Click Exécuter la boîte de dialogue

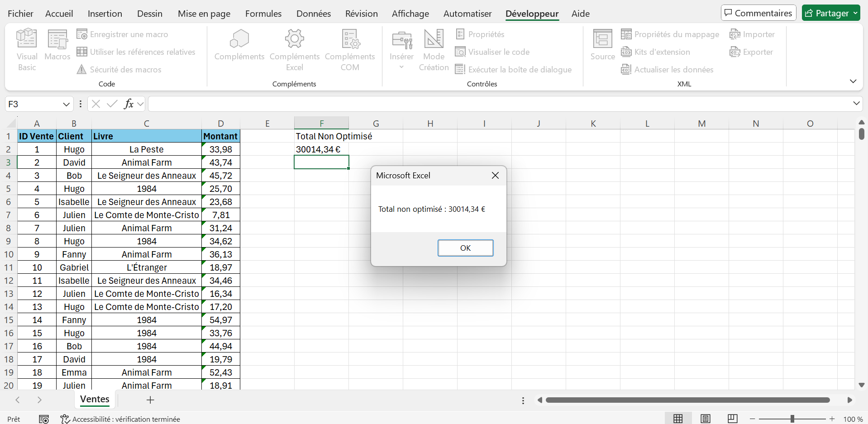click(513, 70)
